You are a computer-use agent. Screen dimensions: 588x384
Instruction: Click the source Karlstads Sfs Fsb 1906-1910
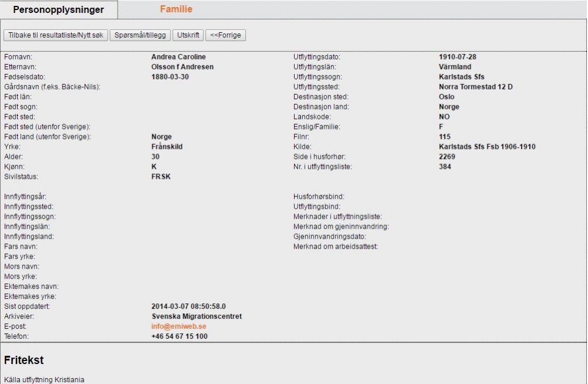[x=487, y=147]
